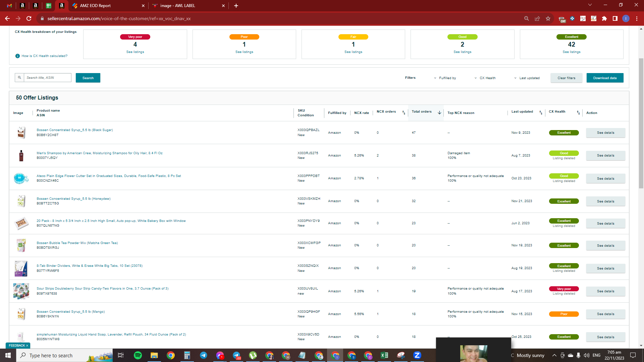Click Clear filters button
The height and width of the screenshot is (362, 644).
566,78
